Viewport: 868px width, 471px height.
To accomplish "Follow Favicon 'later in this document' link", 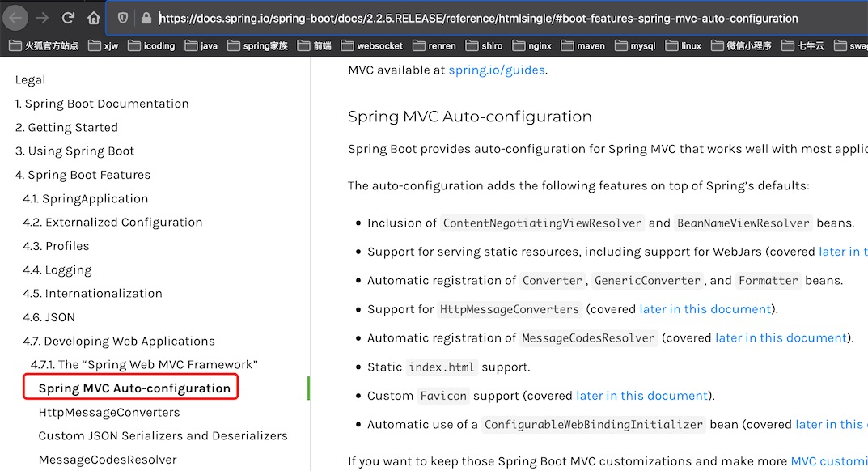I will click(641, 396).
